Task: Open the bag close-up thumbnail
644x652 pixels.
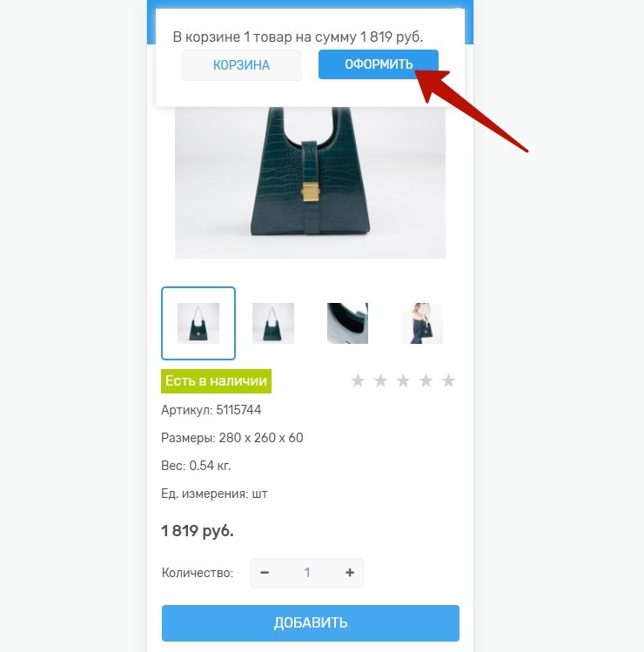Action: coord(347,323)
